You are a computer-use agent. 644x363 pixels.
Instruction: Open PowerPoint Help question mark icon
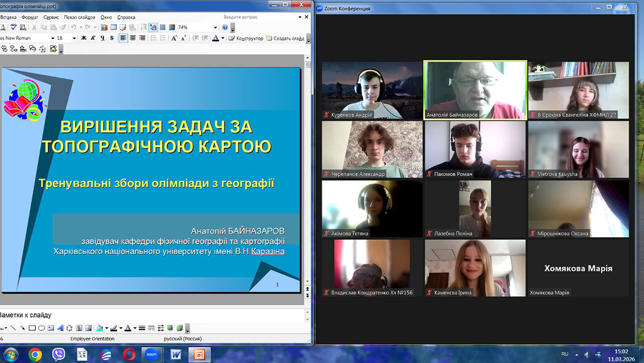click(225, 27)
